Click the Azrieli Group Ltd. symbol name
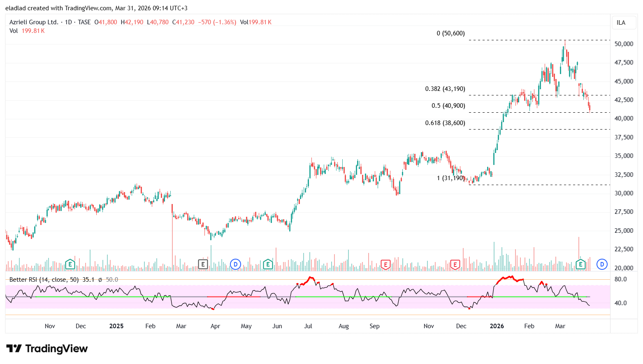 34,22
